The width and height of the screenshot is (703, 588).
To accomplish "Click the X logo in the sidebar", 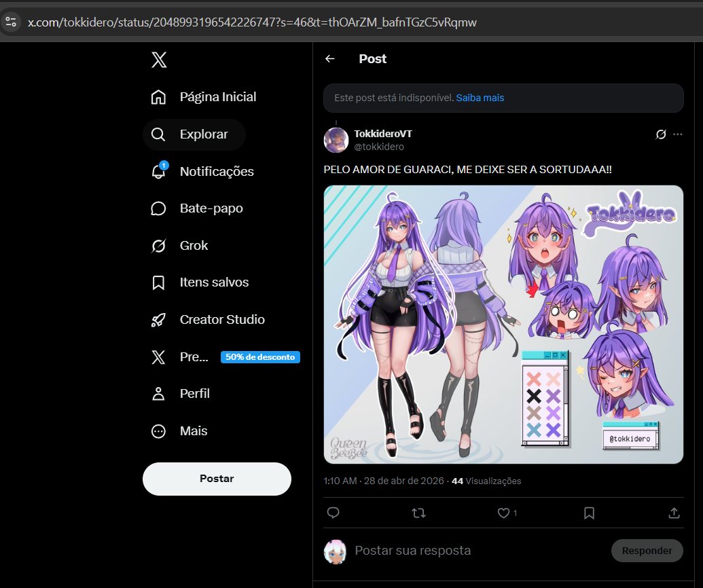I will coord(159,60).
